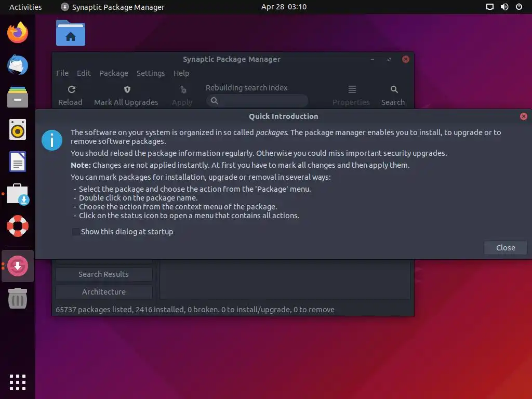Click the Apply toolbar icon in Synaptic
This screenshot has width=532, height=399.
(x=183, y=89)
